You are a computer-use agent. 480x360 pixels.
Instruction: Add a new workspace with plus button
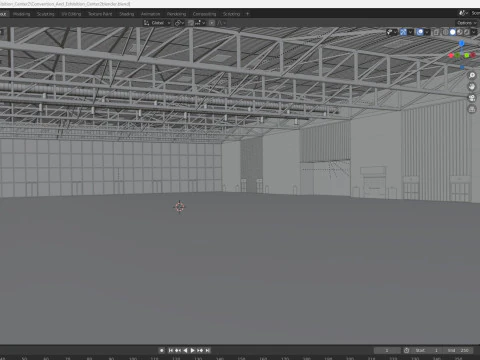click(247, 14)
